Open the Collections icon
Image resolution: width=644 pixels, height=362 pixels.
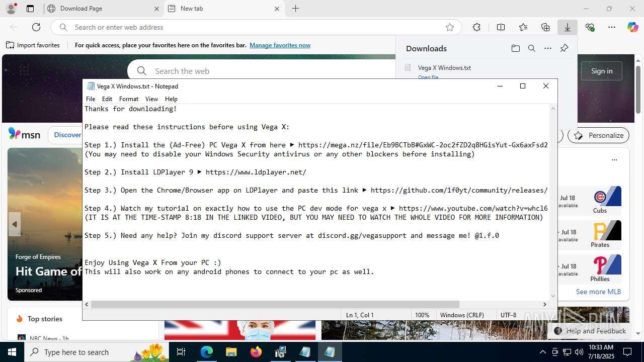tap(545, 27)
